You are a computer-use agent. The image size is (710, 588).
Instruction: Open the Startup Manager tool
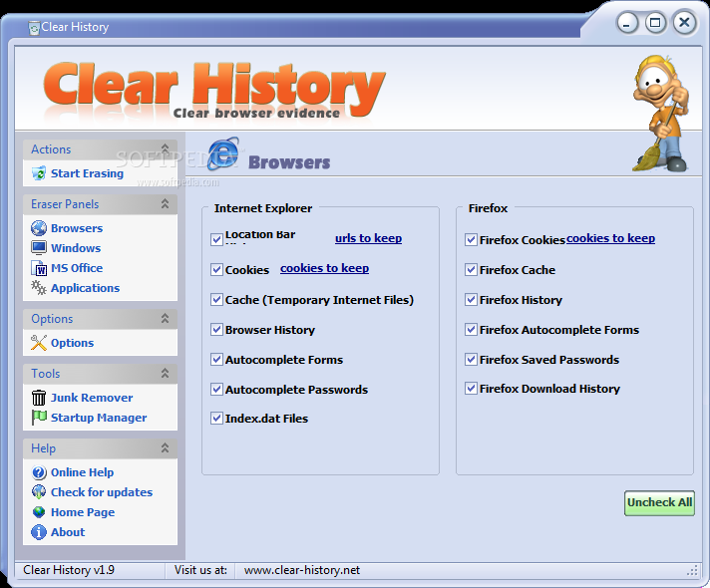click(x=99, y=418)
